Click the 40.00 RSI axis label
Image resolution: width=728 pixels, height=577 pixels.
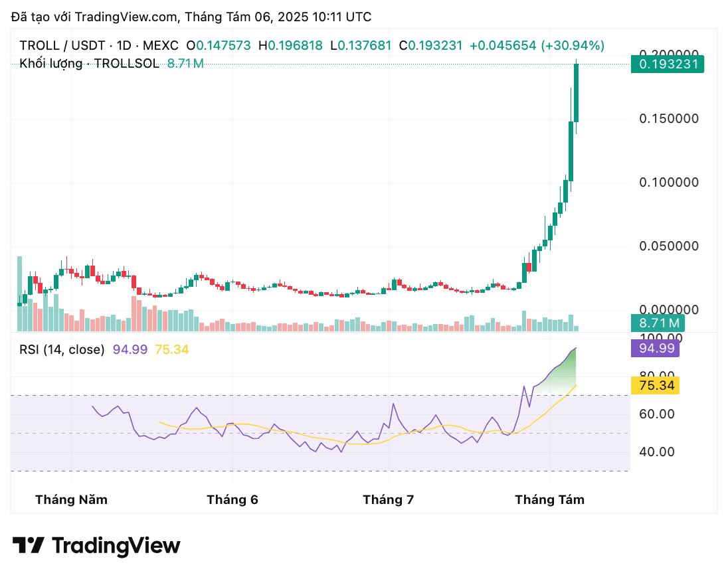pyautogui.click(x=656, y=452)
